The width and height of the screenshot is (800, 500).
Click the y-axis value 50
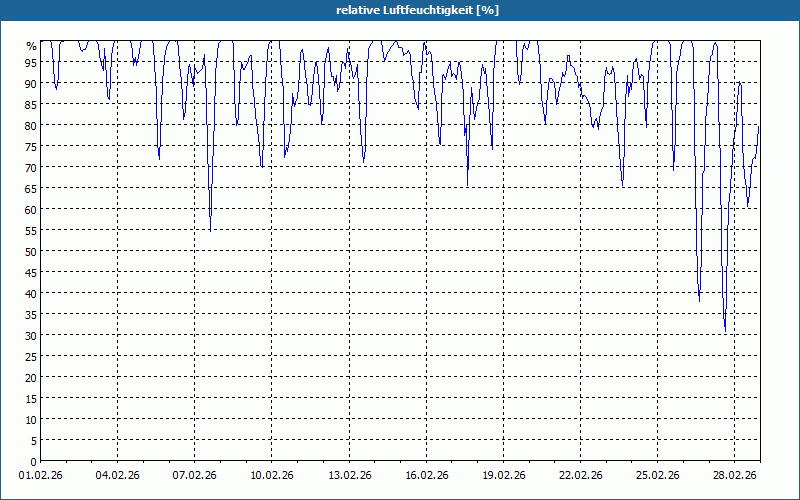(31, 252)
